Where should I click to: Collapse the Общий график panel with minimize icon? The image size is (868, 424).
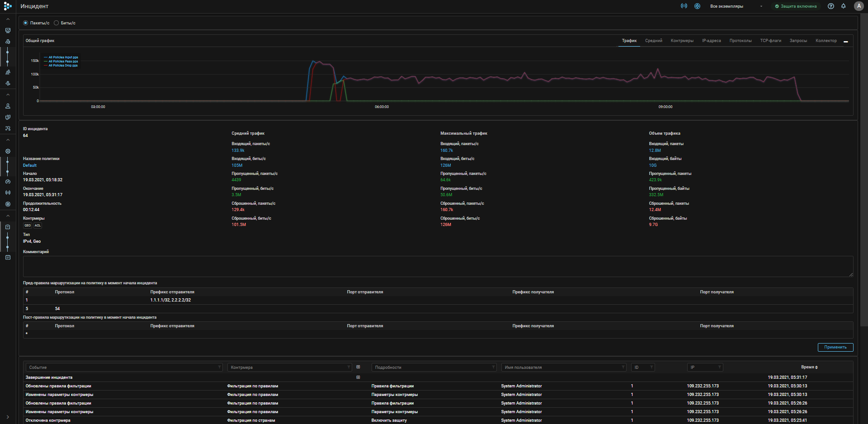coord(845,41)
